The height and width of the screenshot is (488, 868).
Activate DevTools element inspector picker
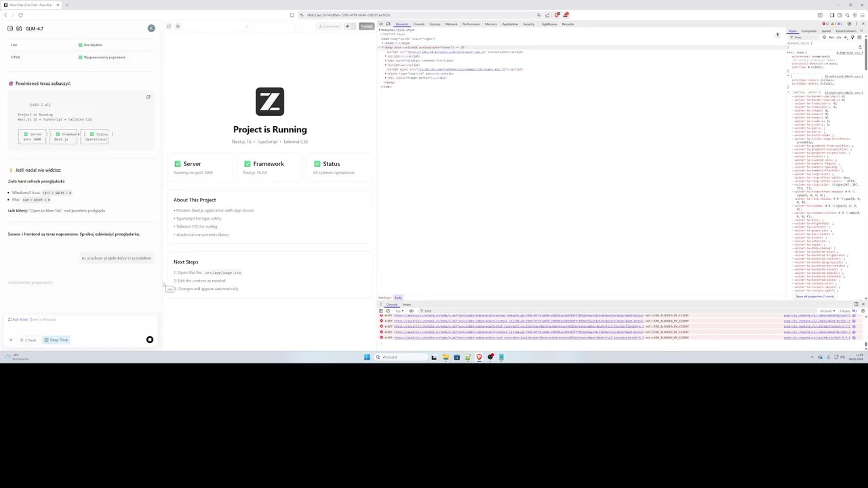(381, 24)
